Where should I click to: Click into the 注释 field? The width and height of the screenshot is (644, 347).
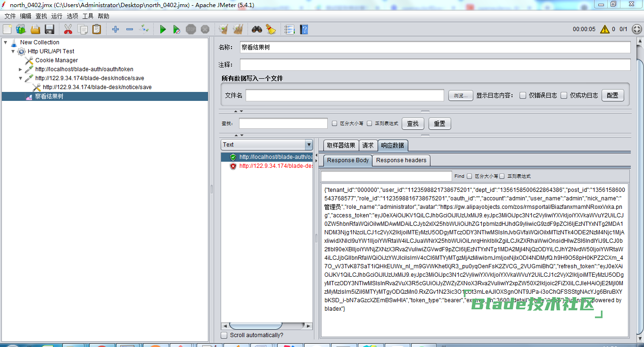[435, 65]
